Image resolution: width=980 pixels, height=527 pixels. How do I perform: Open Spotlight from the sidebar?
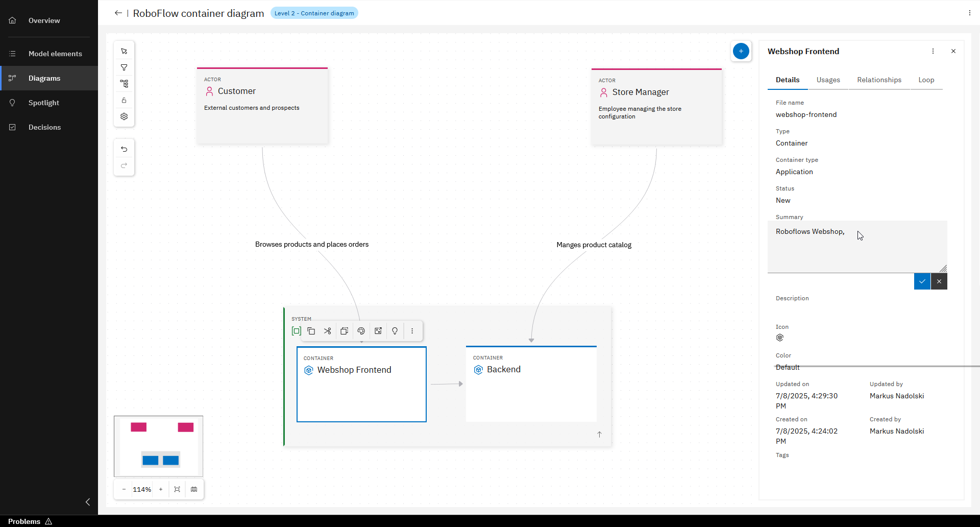(44, 103)
